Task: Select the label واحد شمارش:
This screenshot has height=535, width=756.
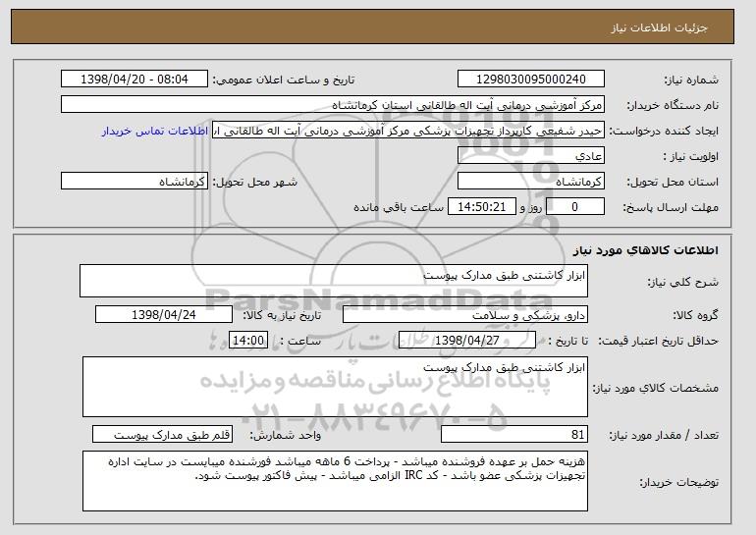Action: 286,436
